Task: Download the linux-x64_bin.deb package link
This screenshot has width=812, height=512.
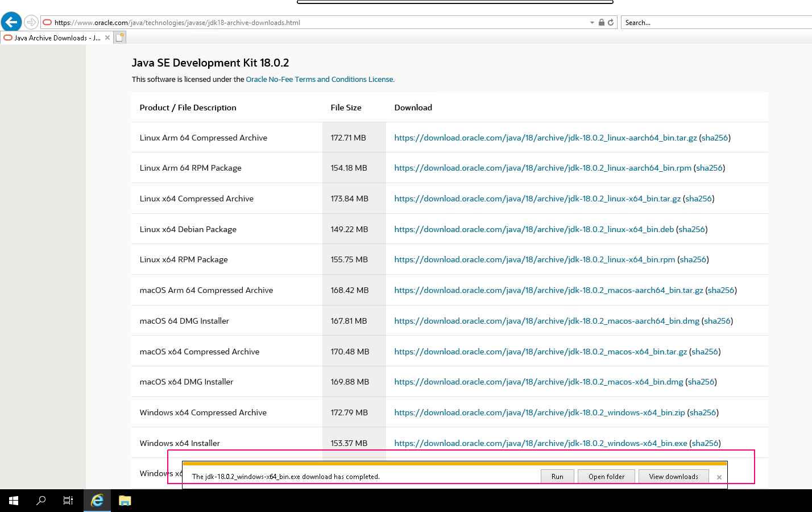Action: click(534, 229)
